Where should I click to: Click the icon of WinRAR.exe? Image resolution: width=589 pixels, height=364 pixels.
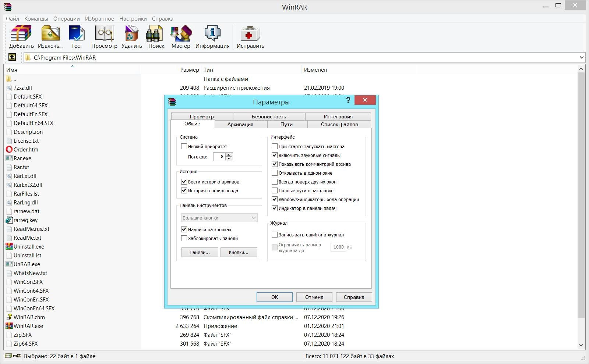click(x=9, y=326)
